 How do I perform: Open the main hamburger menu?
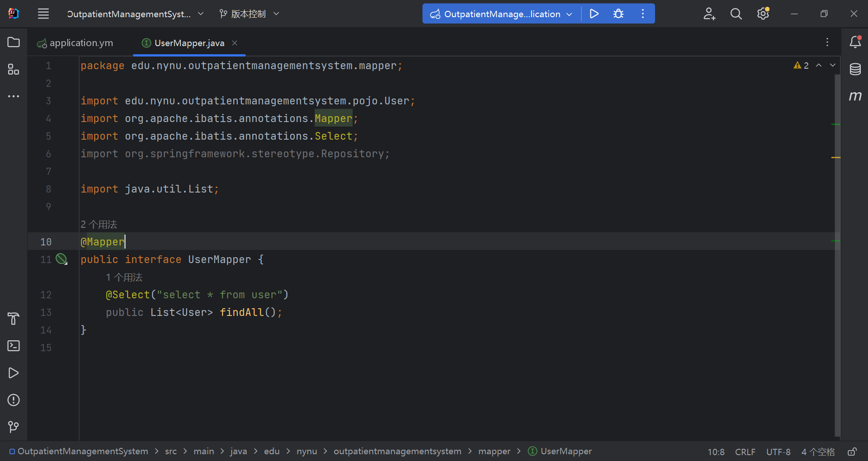[x=43, y=14]
